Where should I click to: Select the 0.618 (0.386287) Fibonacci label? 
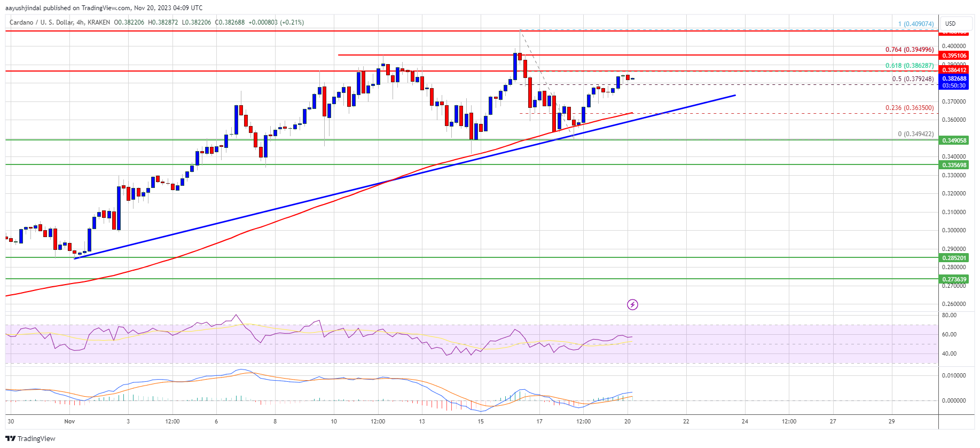pyautogui.click(x=910, y=66)
